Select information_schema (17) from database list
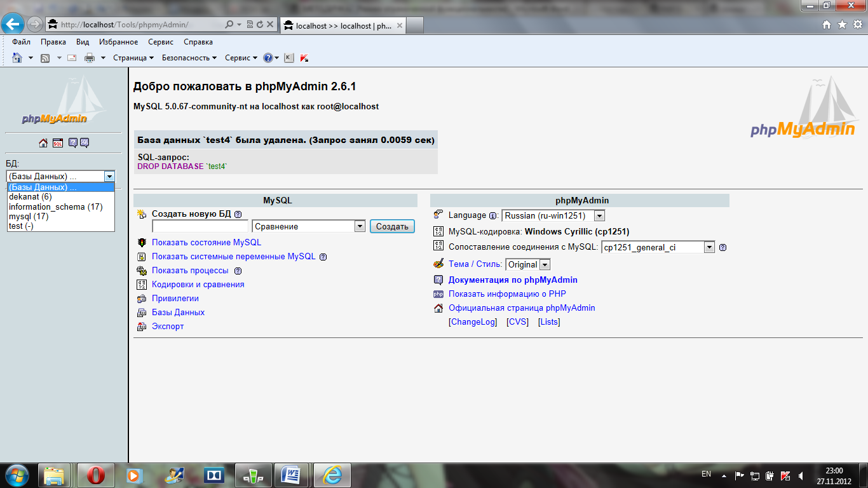The image size is (868, 488). [x=61, y=207]
